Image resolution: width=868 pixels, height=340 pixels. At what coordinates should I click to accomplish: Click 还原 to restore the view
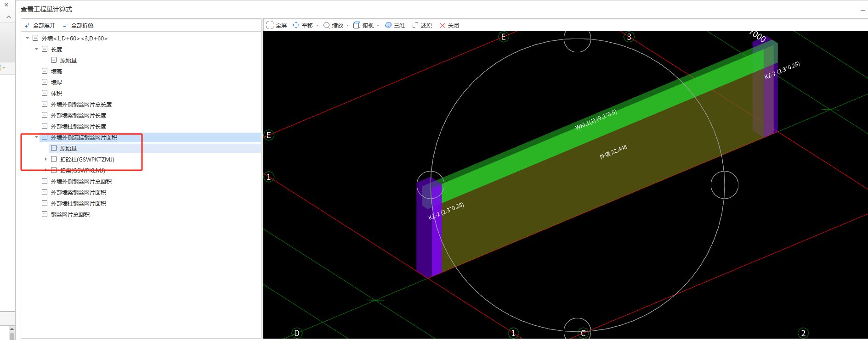[x=422, y=25]
